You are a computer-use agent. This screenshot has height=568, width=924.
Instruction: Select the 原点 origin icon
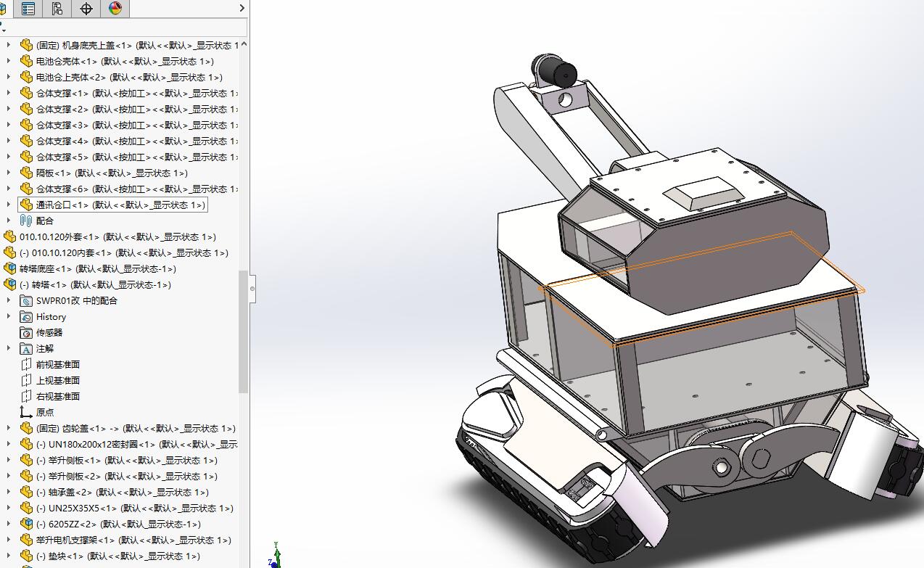click(x=26, y=412)
